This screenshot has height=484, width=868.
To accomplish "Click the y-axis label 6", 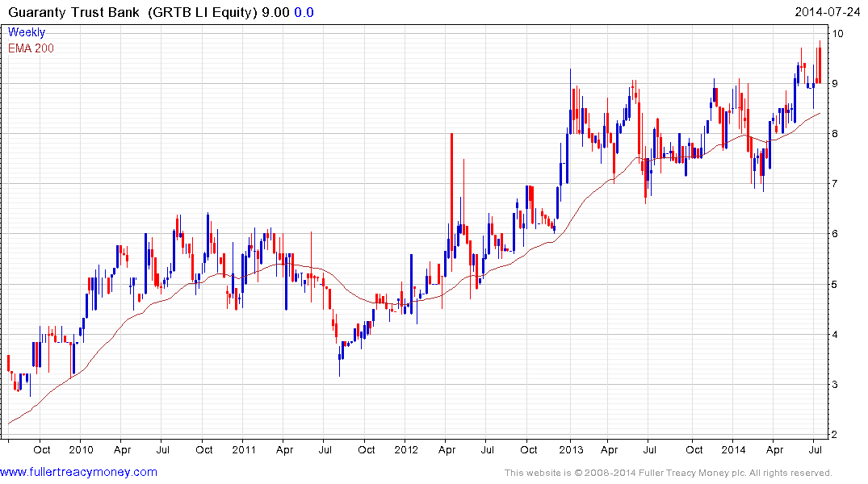I will [835, 233].
